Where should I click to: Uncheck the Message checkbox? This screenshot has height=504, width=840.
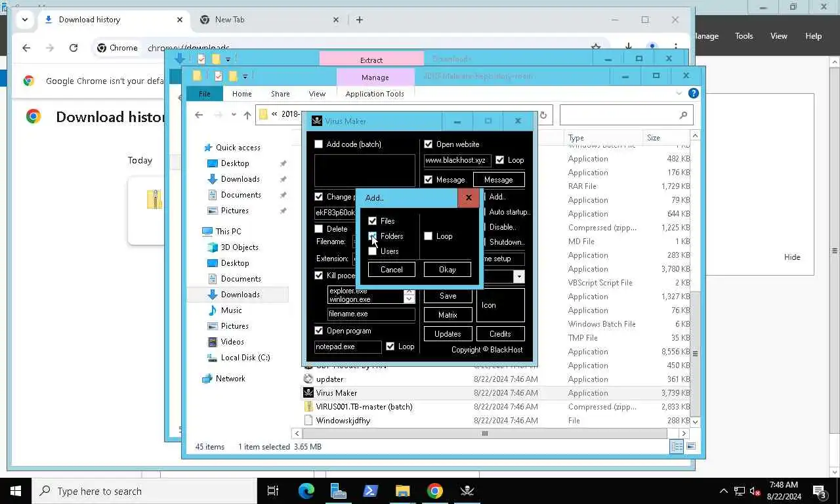428,180
